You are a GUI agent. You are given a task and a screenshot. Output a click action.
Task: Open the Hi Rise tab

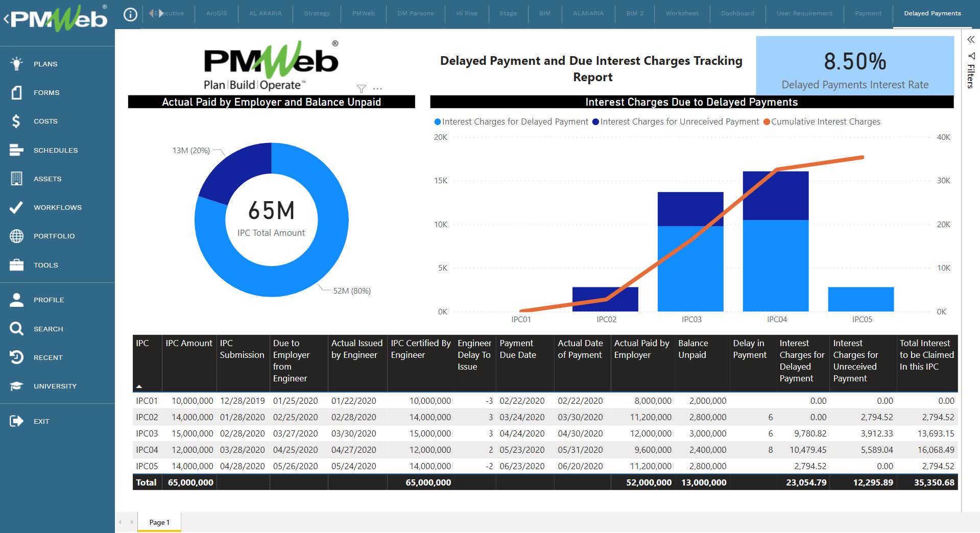[467, 13]
